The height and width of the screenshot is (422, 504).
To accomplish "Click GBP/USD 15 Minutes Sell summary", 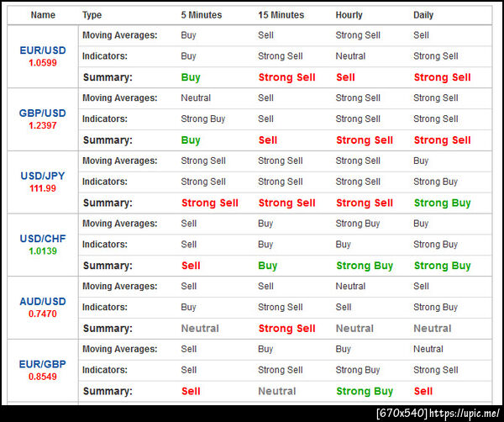I will coord(268,140).
